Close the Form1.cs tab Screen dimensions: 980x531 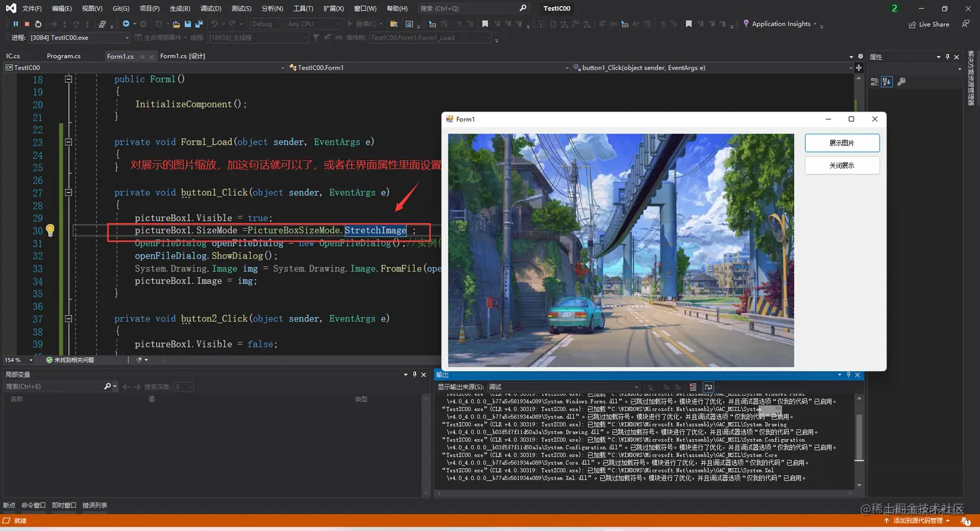[152, 56]
